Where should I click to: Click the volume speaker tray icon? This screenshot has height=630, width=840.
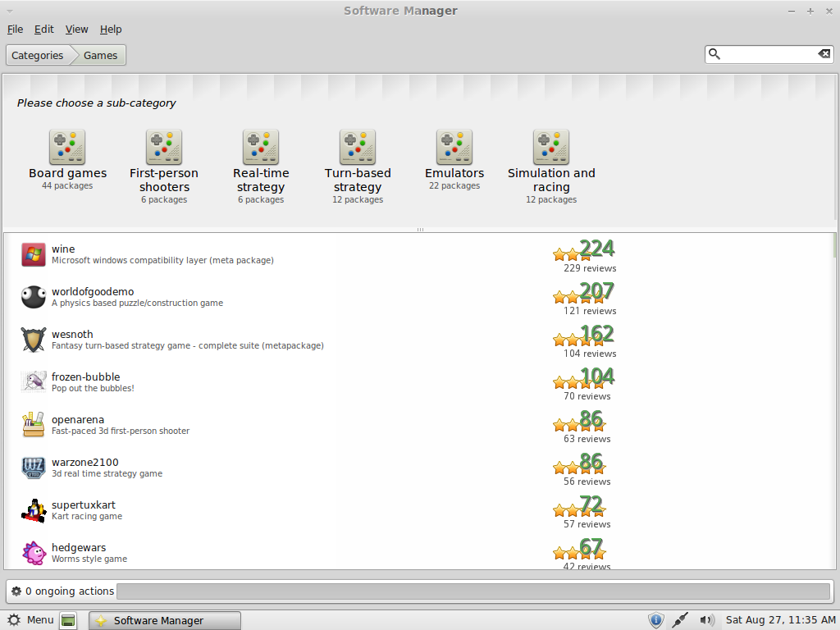click(x=706, y=620)
